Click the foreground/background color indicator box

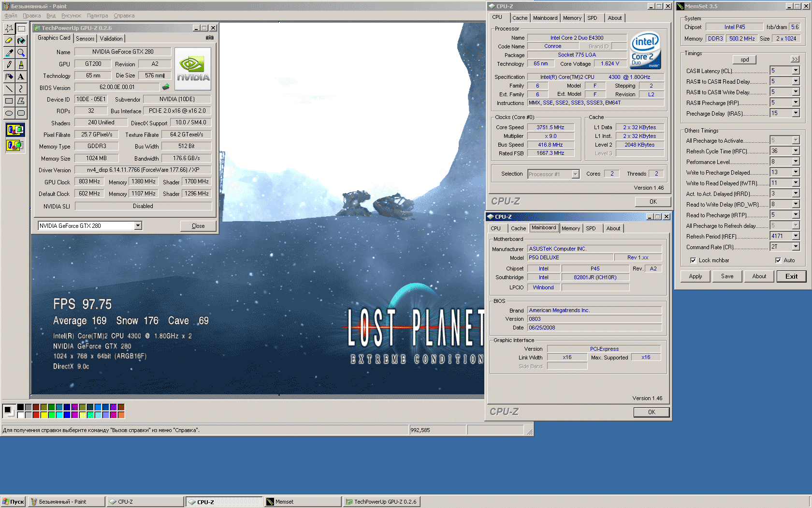click(x=9, y=411)
